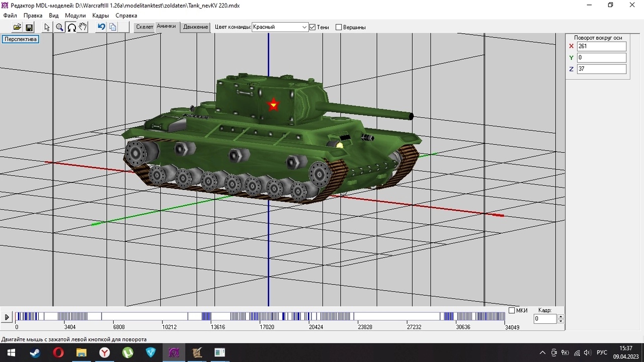Focus the Z rotation input field
The image size is (644, 362).
(602, 69)
